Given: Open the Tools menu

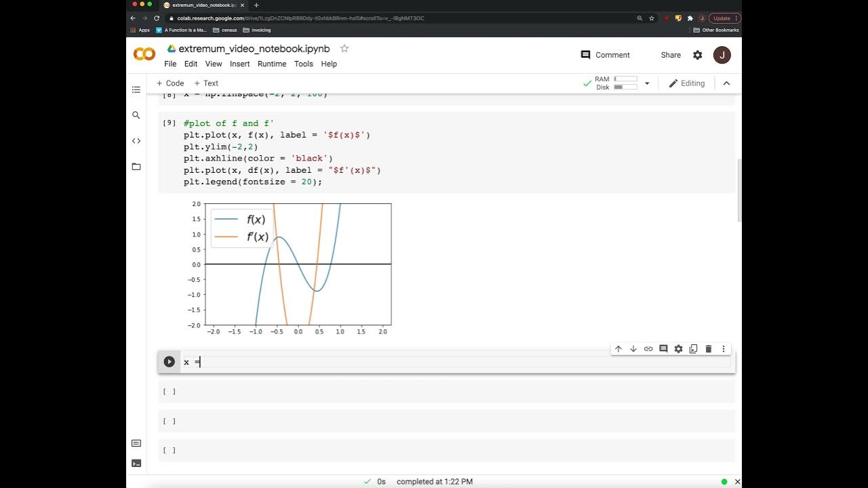Looking at the screenshot, I should tap(304, 64).
